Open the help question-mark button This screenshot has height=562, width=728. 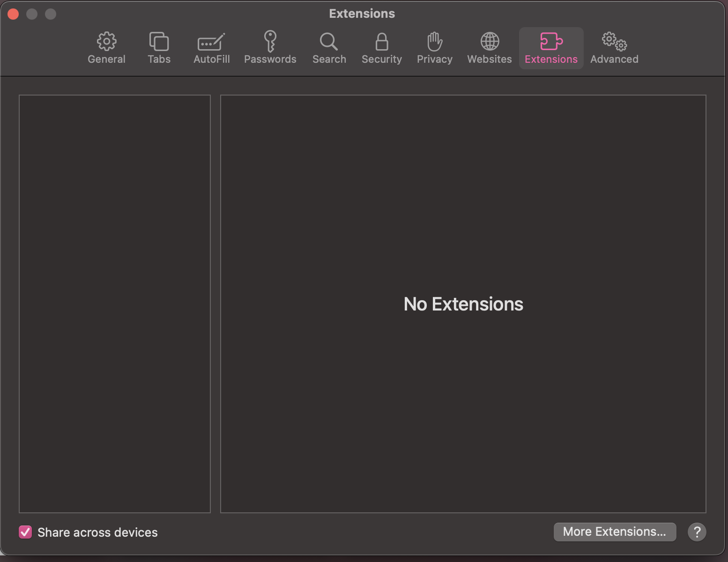pos(697,532)
